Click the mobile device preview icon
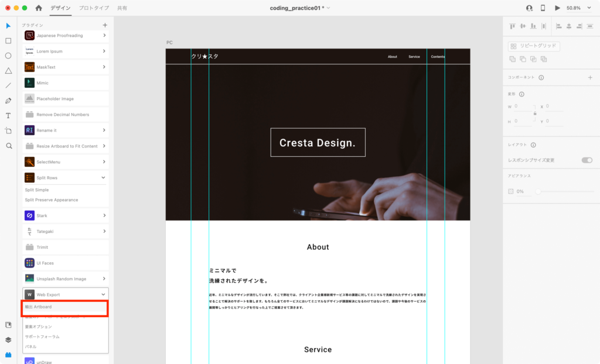Viewport: 600px width, 364px height. click(543, 8)
